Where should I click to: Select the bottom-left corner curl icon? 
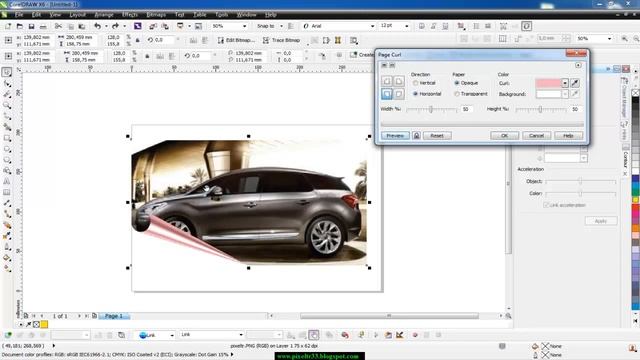click(x=387, y=94)
